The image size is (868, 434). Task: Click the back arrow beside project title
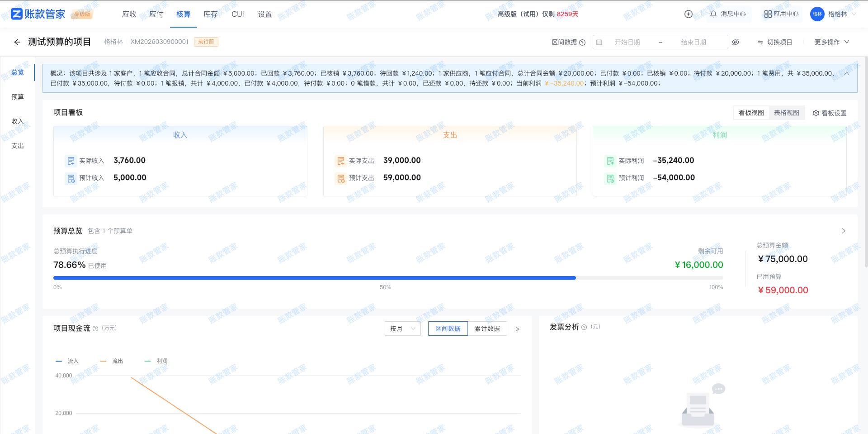17,42
